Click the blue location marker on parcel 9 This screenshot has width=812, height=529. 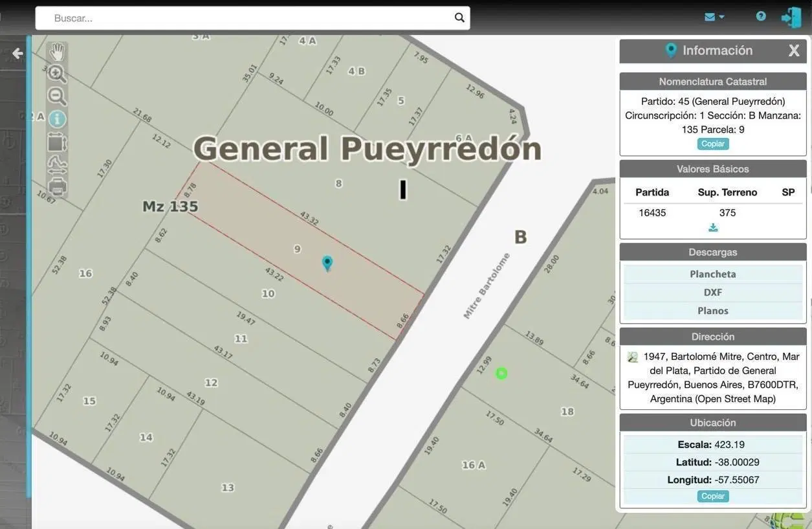327,262
